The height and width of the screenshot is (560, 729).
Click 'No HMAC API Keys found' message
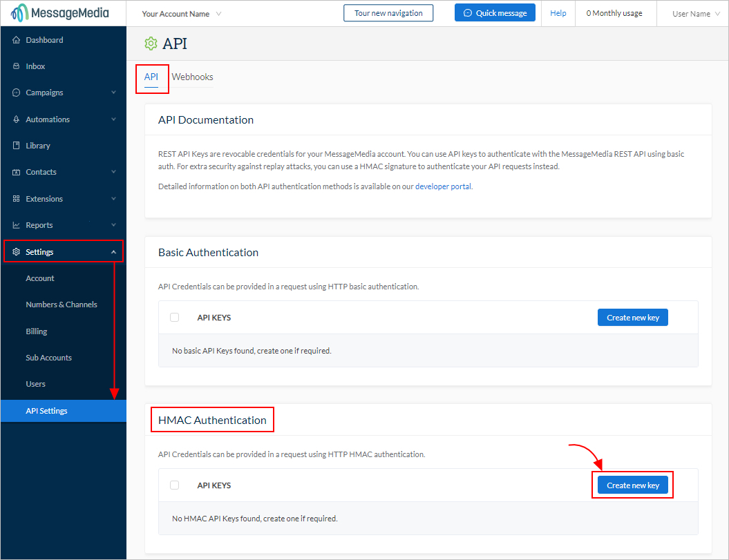click(x=255, y=519)
